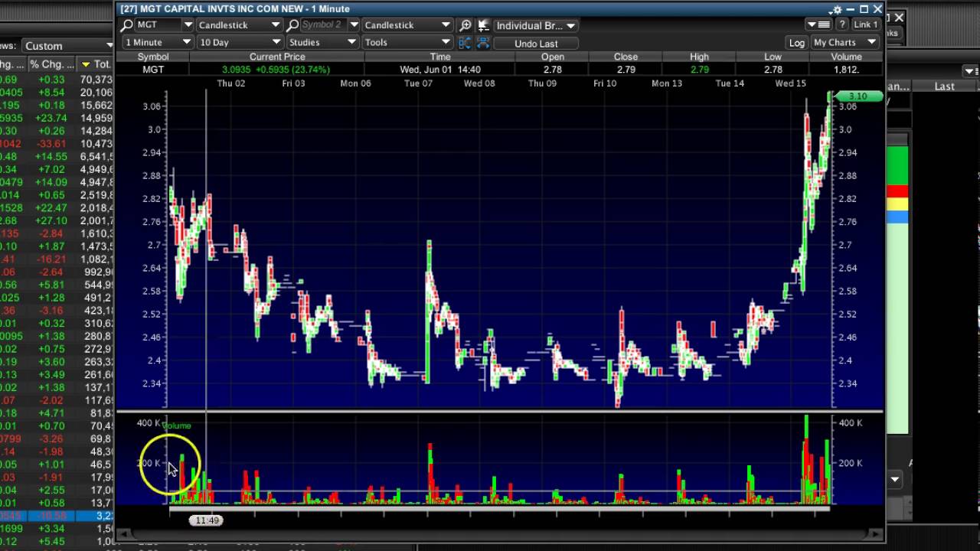This screenshot has width=980, height=551.
Task: Click the Low column header
Action: (773, 57)
